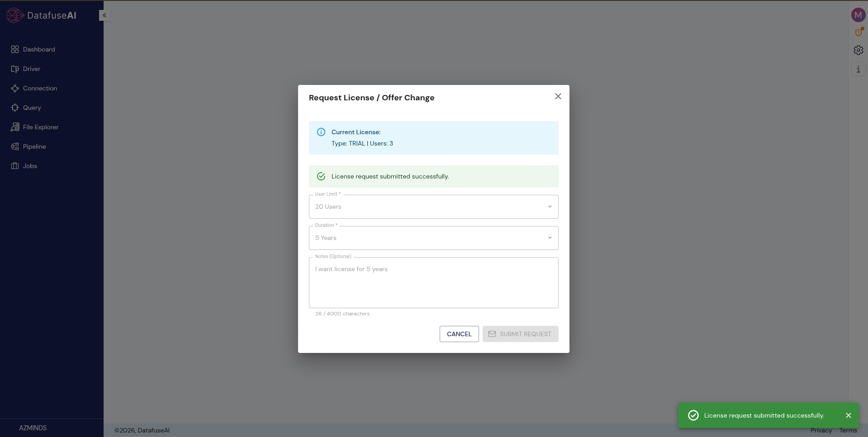Click the green success check icon in dialog

(321, 176)
